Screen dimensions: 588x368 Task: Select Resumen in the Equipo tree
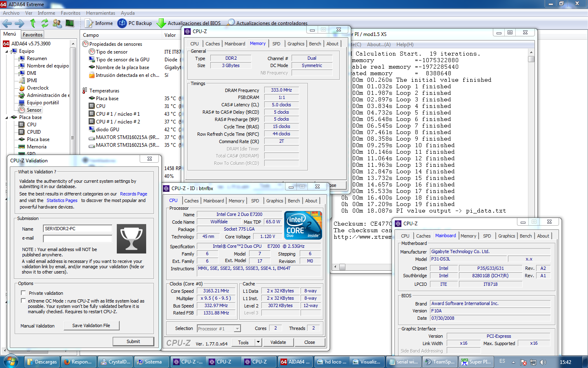[37, 58]
